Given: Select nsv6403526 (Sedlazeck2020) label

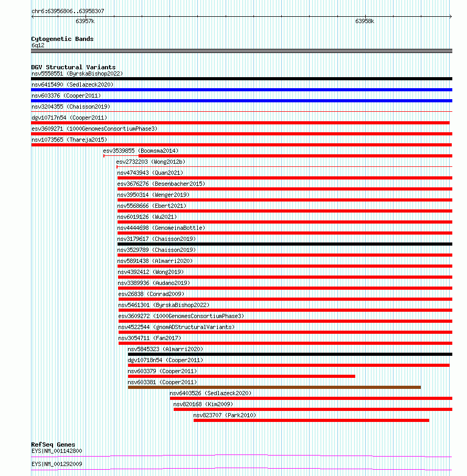Looking at the screenshot, I should 210,394.
